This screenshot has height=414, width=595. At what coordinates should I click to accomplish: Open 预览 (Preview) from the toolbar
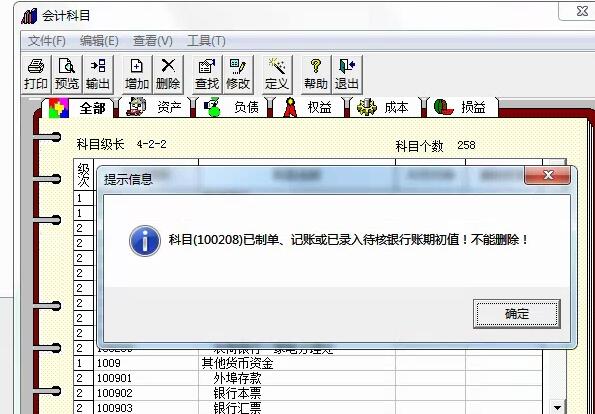67,74
